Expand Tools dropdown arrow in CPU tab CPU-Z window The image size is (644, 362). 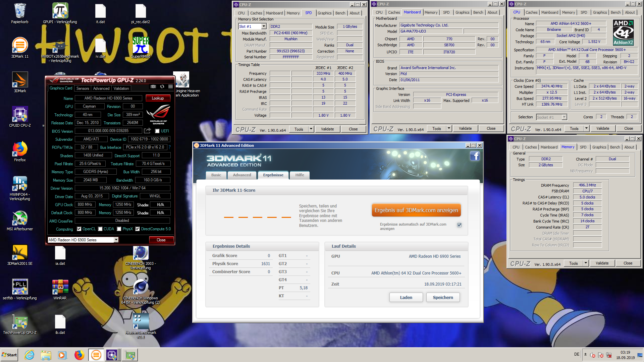[586, 128]
